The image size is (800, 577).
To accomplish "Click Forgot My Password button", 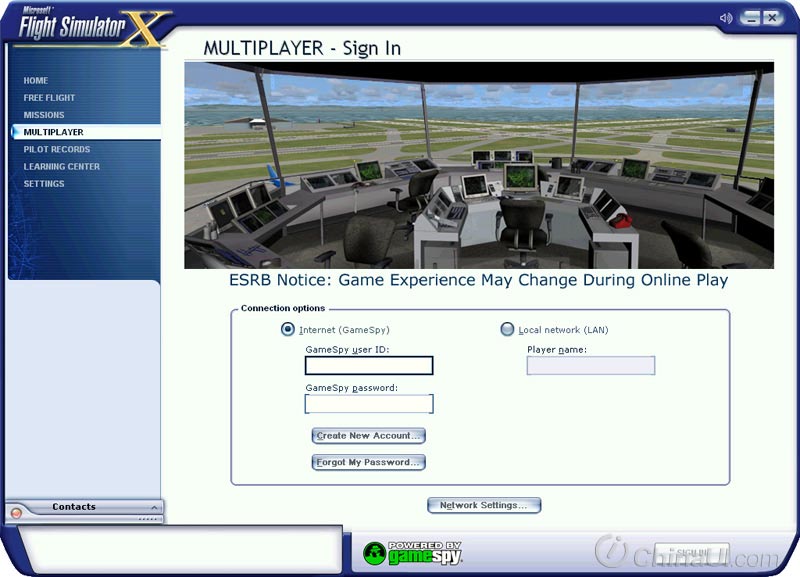I will pos(369,462).
